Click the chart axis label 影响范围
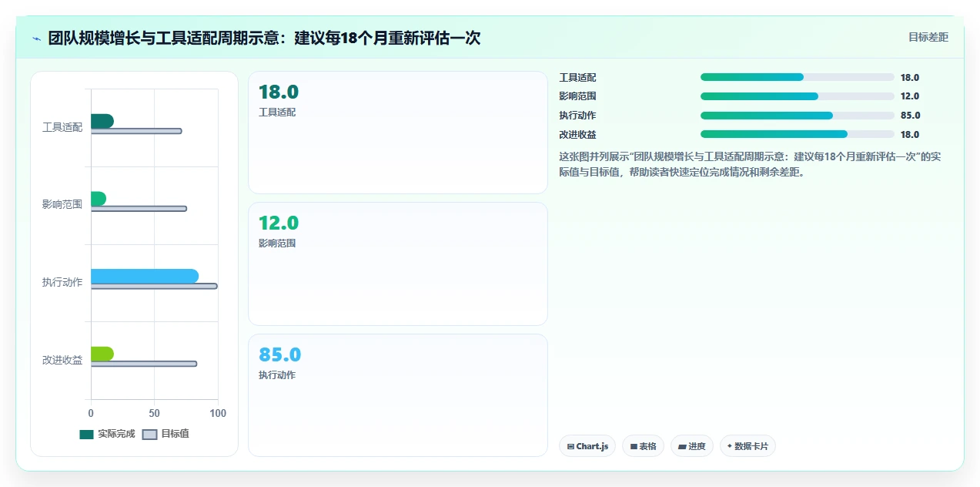 (62, 204)
